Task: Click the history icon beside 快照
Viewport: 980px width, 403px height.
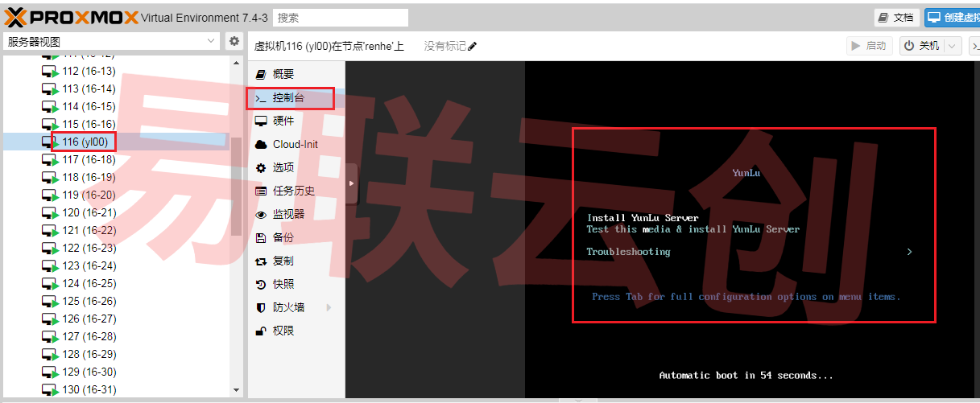Action: (x=260, y=284)
